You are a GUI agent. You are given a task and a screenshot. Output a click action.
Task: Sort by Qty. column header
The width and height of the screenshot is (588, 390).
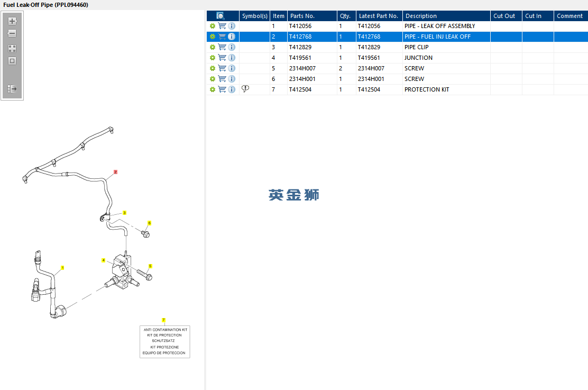(346, 16)
